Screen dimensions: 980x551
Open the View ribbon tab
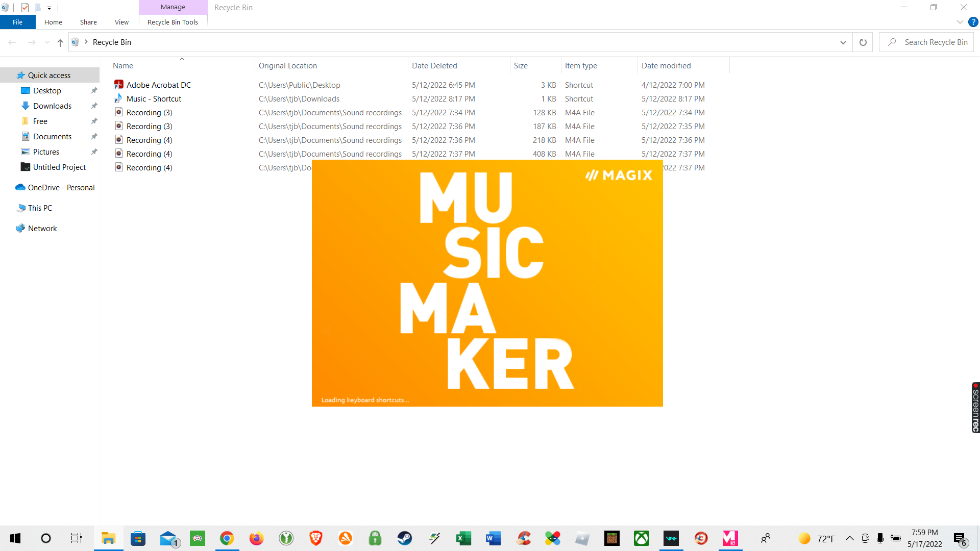(x=121, y=22)
